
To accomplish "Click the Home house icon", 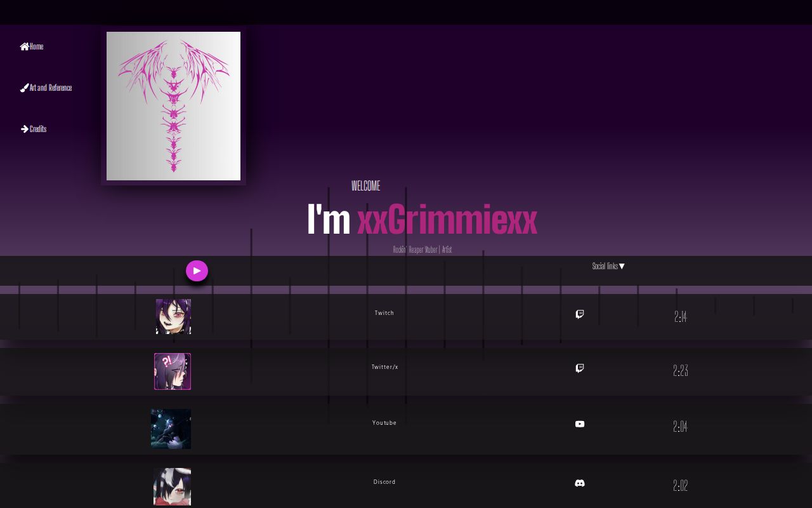I will pyautogui.click(x=24, y=46).
